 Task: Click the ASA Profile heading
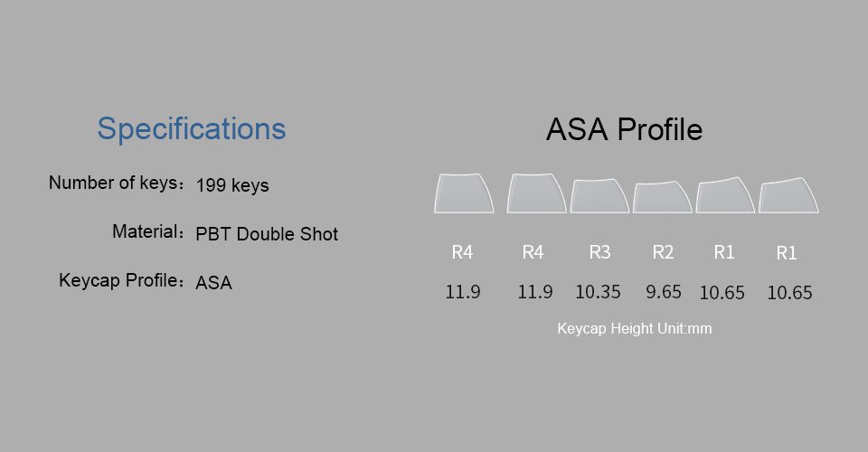pos(624,130)
